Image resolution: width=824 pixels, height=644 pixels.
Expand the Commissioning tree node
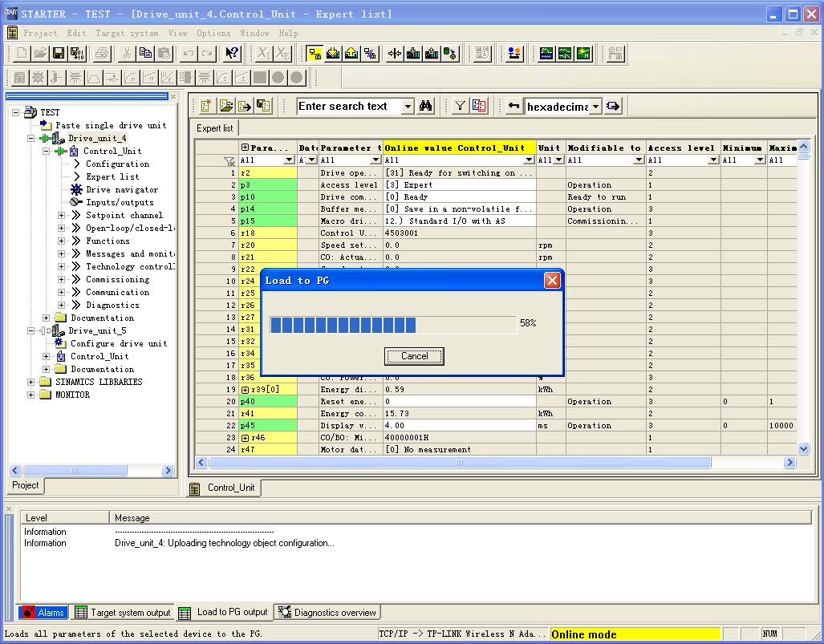coord(62,279)
